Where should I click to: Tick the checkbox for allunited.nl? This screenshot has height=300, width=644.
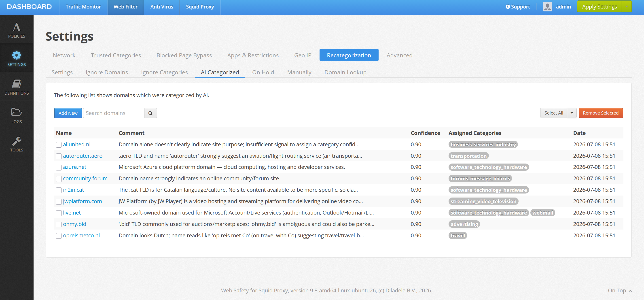tap(59, 145)
